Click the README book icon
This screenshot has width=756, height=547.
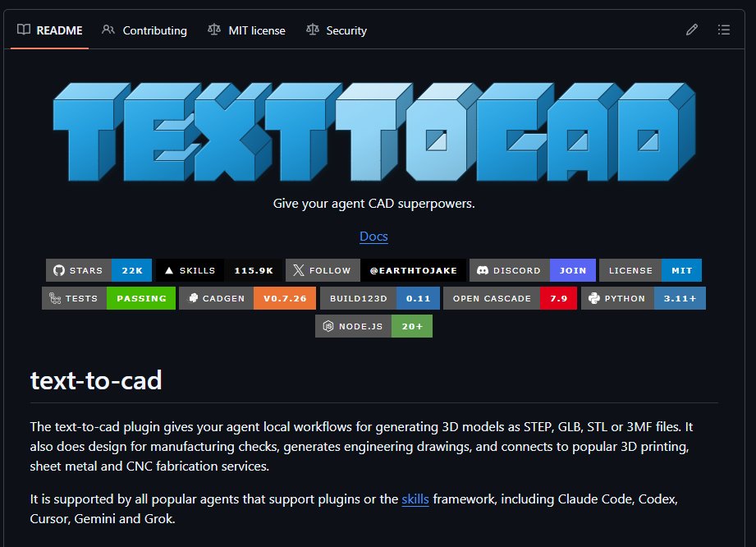[x=24, y=30]
